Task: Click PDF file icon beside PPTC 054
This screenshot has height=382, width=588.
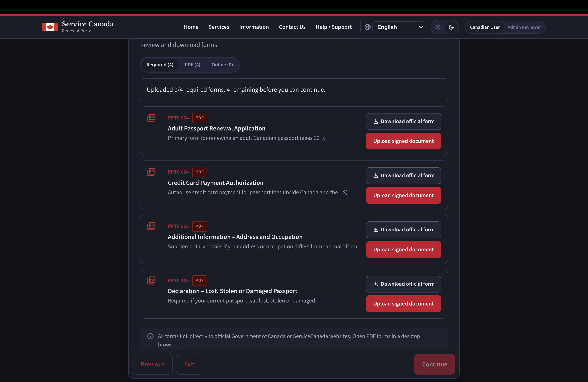Action: tap(151, 118)
